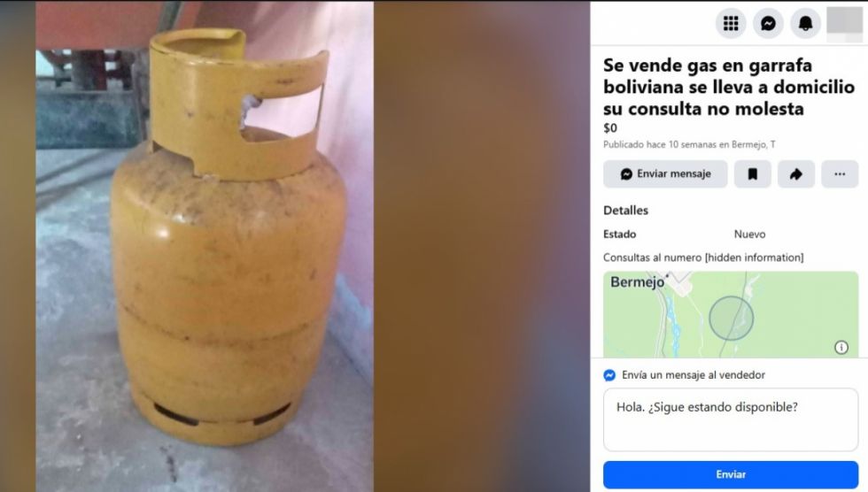Click the map info icon
The width and height of the screenshot is (868, 492).
pos(841,347)
